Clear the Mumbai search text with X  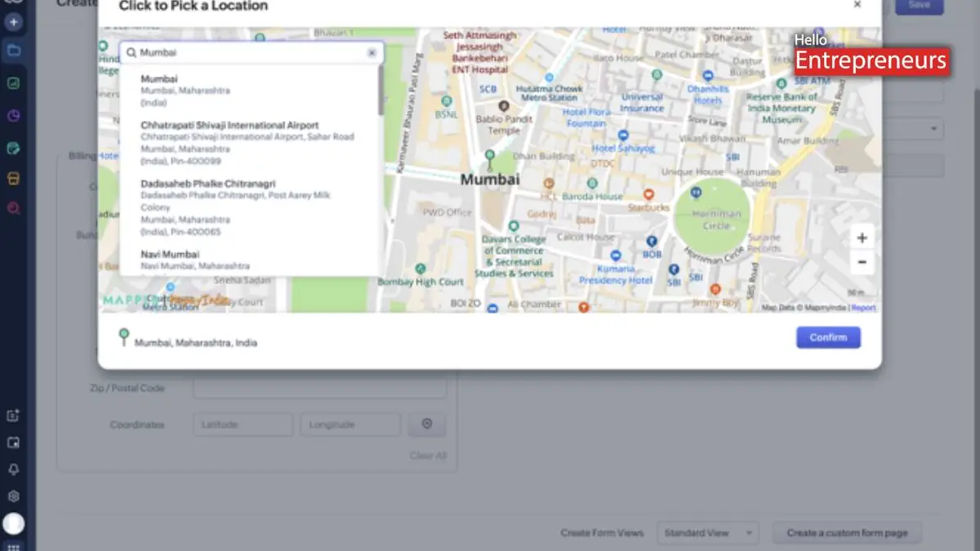tap(372, 52)
